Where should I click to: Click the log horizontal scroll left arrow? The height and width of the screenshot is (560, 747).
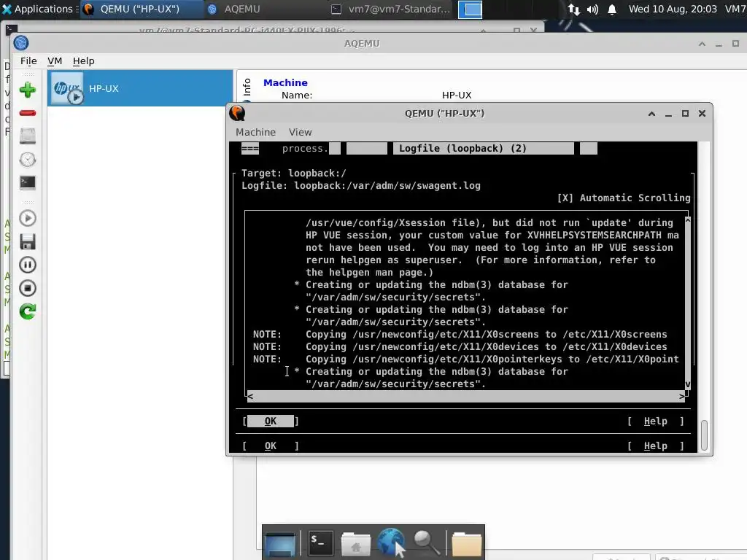[x=250, y=396]
